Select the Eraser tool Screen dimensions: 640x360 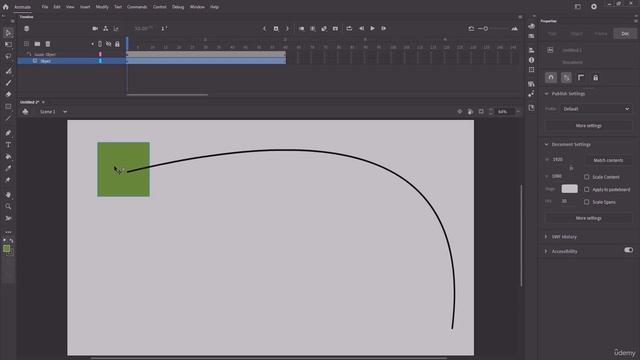(x=8, y=94)
